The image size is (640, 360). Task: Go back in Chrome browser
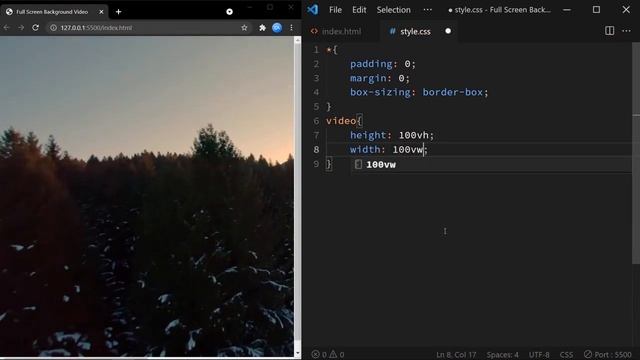(x=7, y=28)
